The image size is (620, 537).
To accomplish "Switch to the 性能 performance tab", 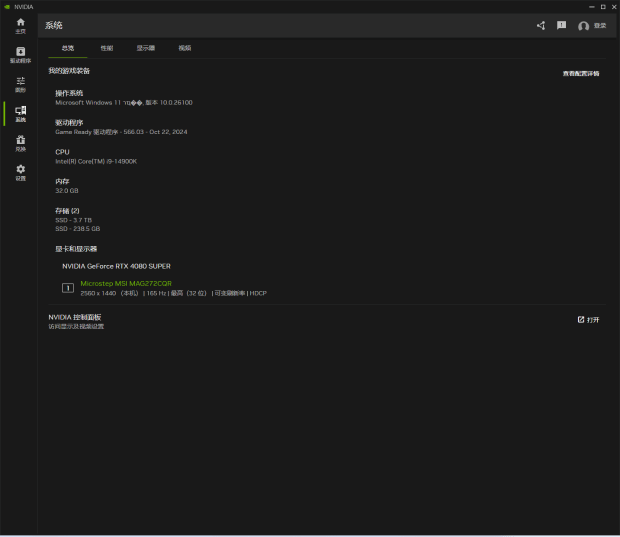I will (x=107, y=48).
